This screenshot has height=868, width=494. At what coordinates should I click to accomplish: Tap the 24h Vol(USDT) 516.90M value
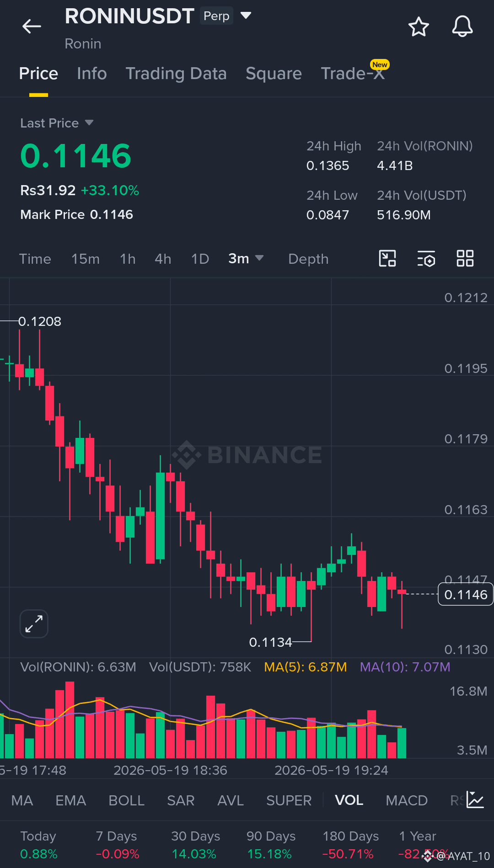[x=404, y=215]
